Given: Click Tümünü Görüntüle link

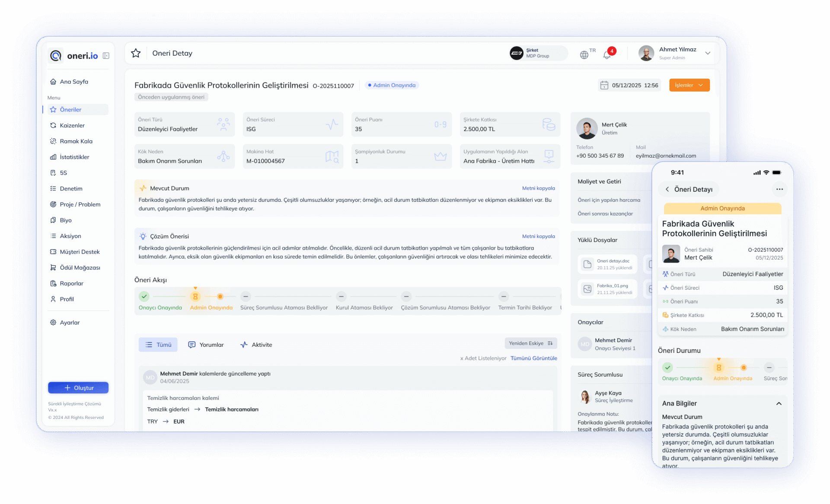Looking at the screenshot, I should pyautogui.click(x=533, y=358).
